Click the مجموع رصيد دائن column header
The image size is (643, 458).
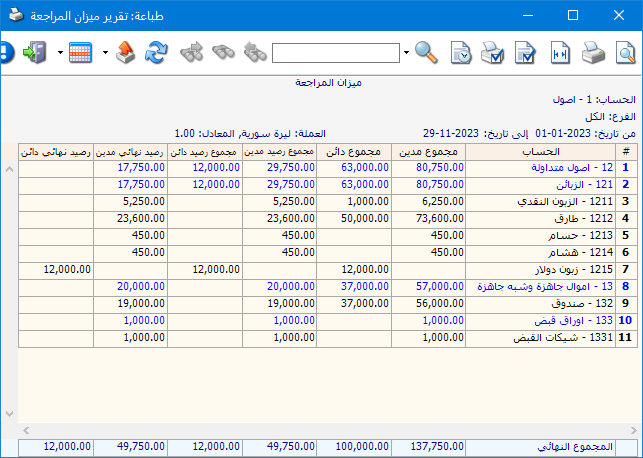click(x=205, y=152)
